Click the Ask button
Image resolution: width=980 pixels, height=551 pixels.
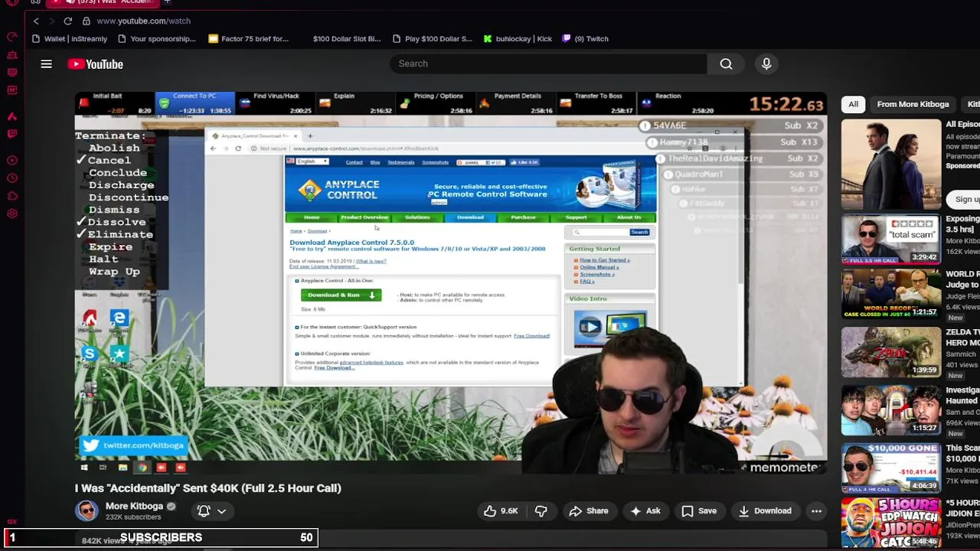[x=645, y=510]
